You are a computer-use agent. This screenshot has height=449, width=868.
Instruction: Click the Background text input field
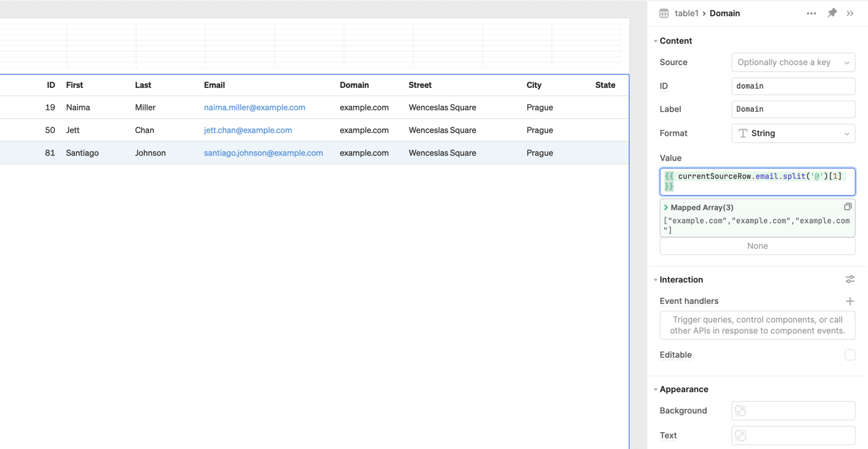pyautogui.click(x=793, y=411)
